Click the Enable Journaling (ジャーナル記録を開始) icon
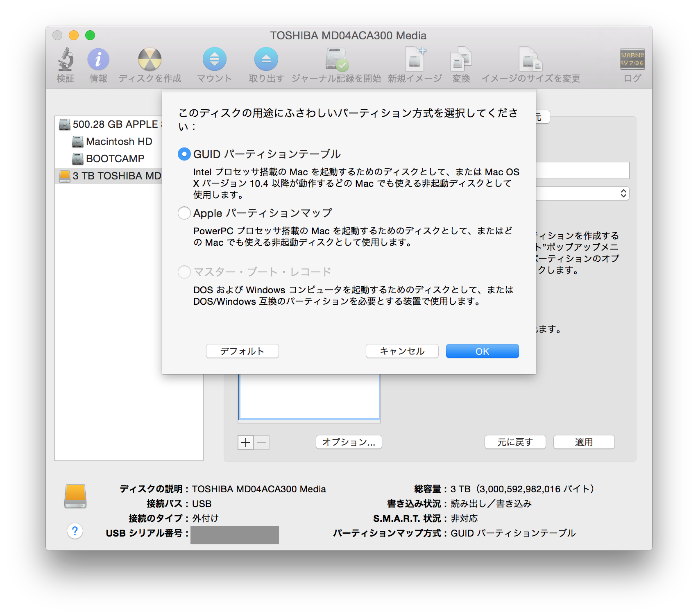Screen dimensions: 698x616 (337, 59)
